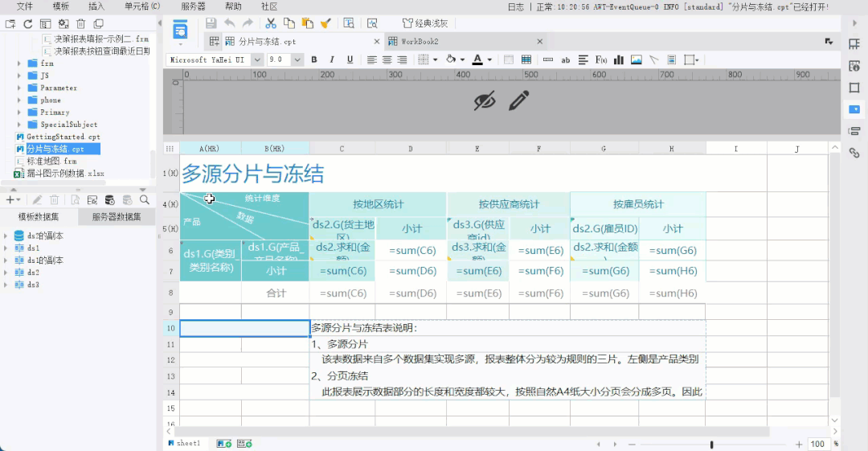Click the pencil edit icon in parameter pane
This screenshot has width=868, height=451.
pyautogui.click(x=518, y=100)
